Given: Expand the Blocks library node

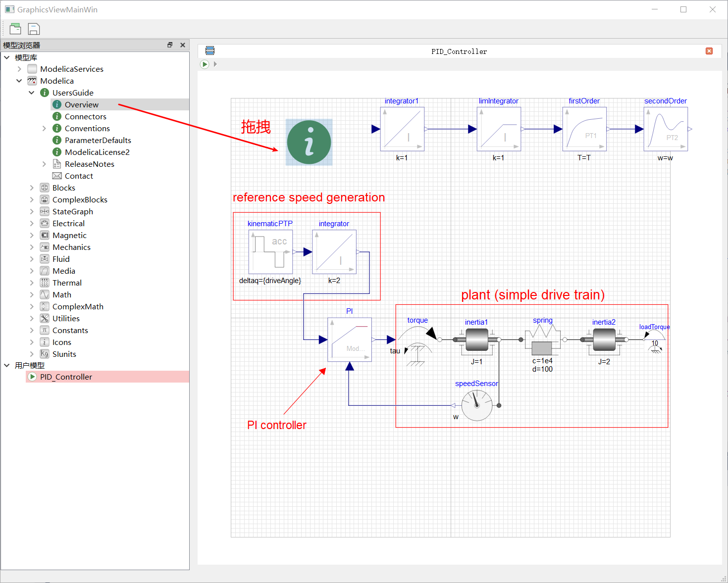Looking at the screenshot, I should tap(32, 188).
